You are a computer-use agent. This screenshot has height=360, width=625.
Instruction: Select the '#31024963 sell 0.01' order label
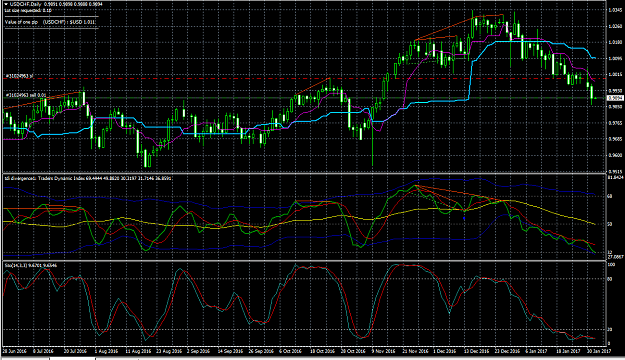(26, 95)
